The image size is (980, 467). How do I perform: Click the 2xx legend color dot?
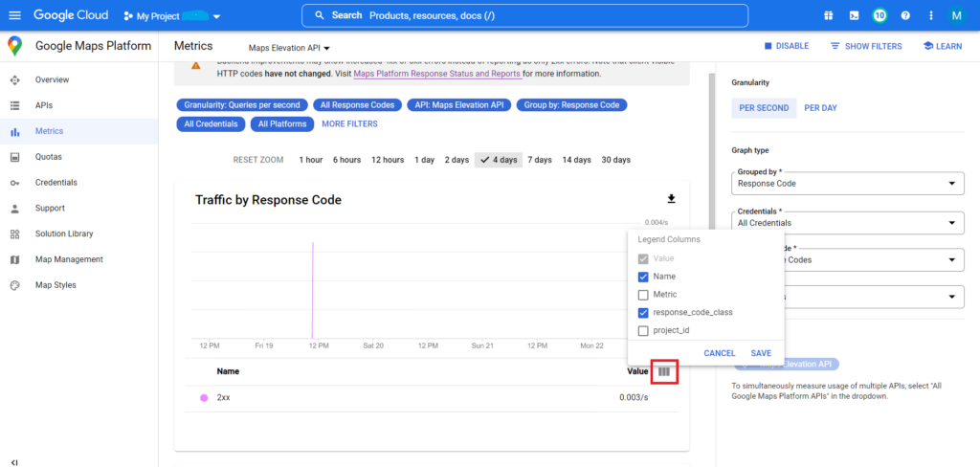[204, 397]
